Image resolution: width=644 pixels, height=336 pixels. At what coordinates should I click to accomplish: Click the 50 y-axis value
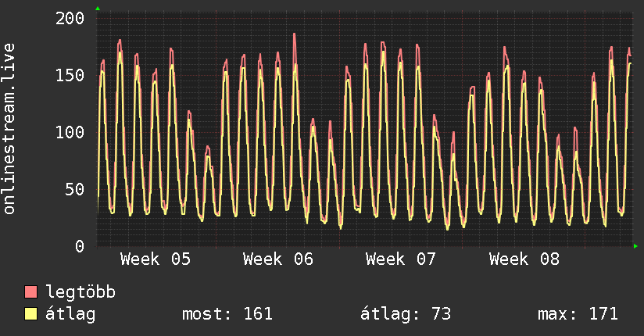(75, 189)
